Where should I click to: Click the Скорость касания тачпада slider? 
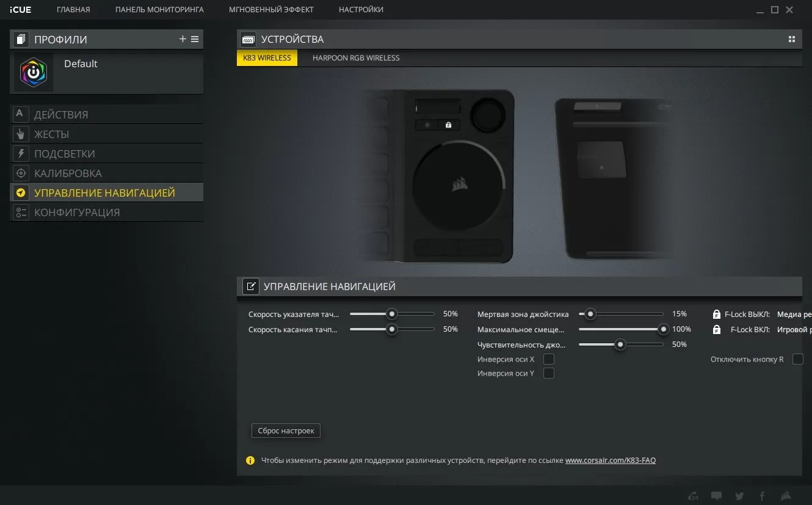pyautogui.click(x=392, y=329)
